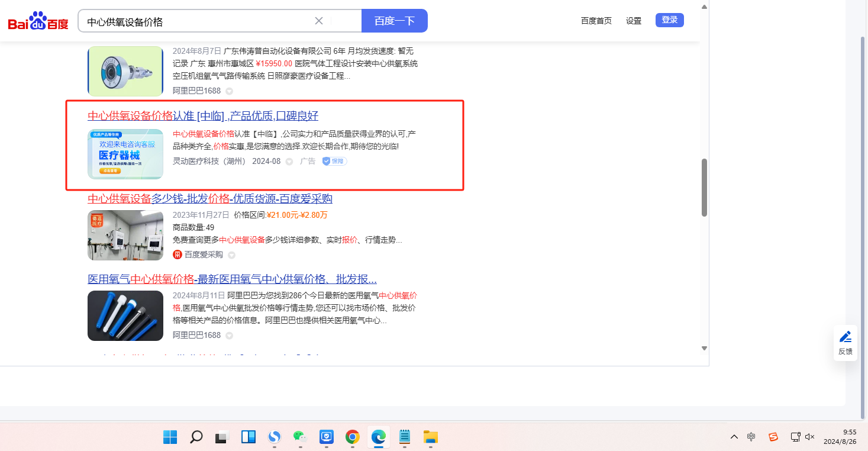
Task: Expand arrow beside 阿里巴巴1688 under the 医用氧气 result
Action: 229,336
